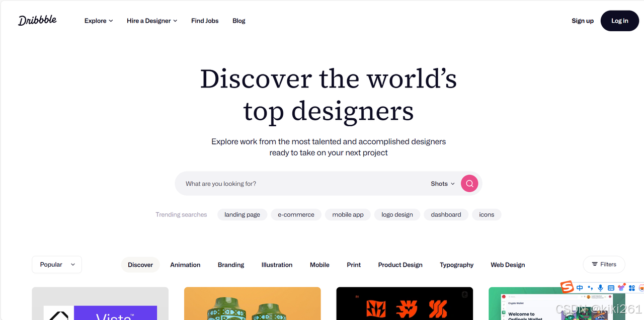The image size is (644, 320).
Task: Click the search input field
Action: 302,184
